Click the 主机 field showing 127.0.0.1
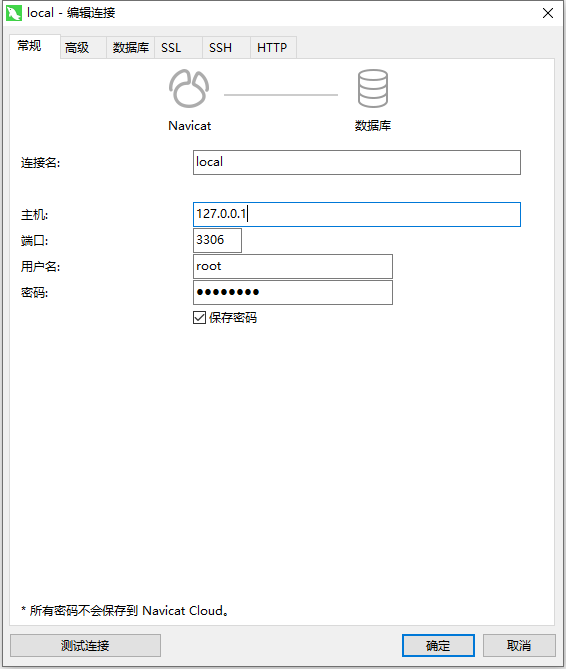 coord(357,214)
